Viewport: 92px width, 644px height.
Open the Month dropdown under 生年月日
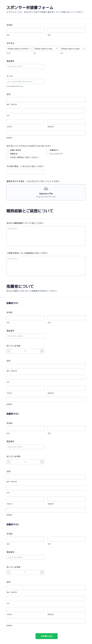point(19,48)
